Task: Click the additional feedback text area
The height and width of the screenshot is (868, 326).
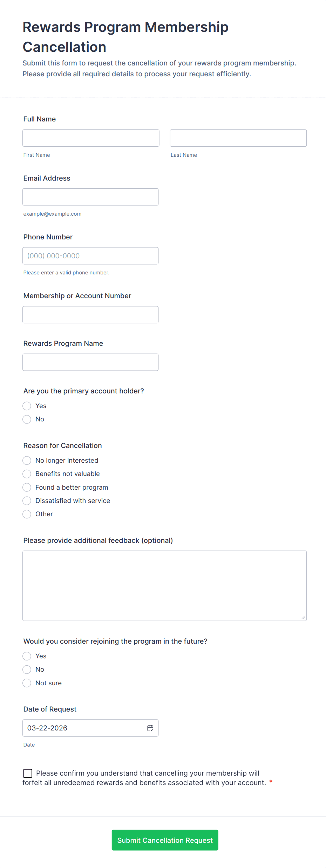Action: (x=165, y=586)
